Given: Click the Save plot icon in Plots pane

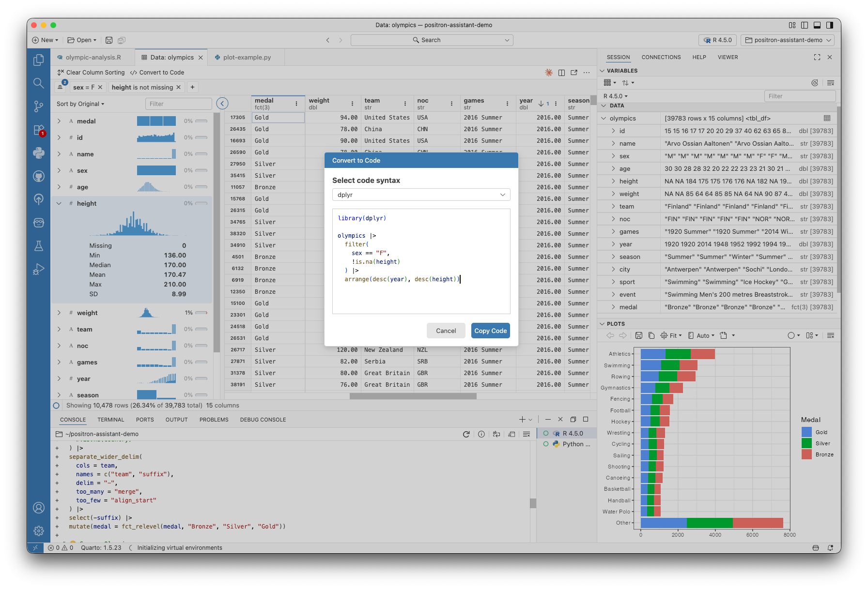Looking at the screenshot, I should pos(639,335).
